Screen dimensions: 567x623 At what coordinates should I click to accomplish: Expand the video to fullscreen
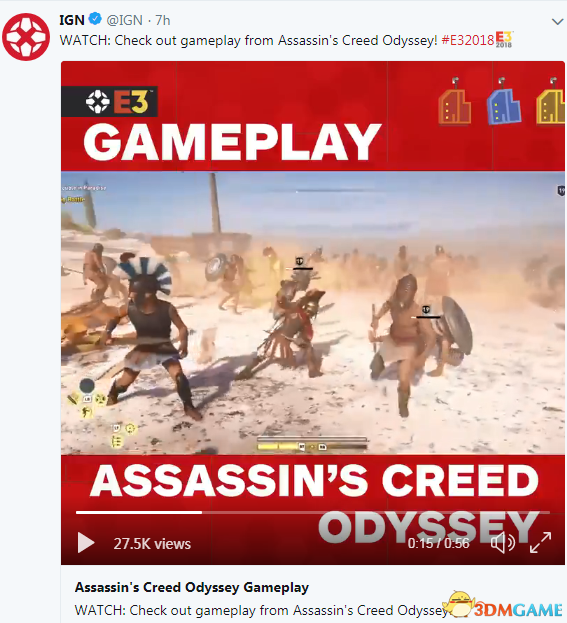(x=540, y=542)
